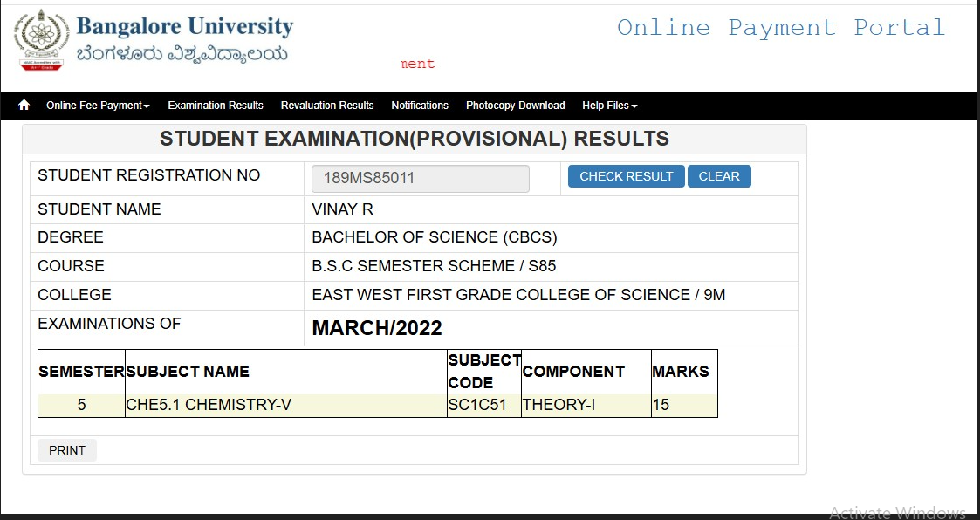Click the STUDENT NAME label

[99, 209]
